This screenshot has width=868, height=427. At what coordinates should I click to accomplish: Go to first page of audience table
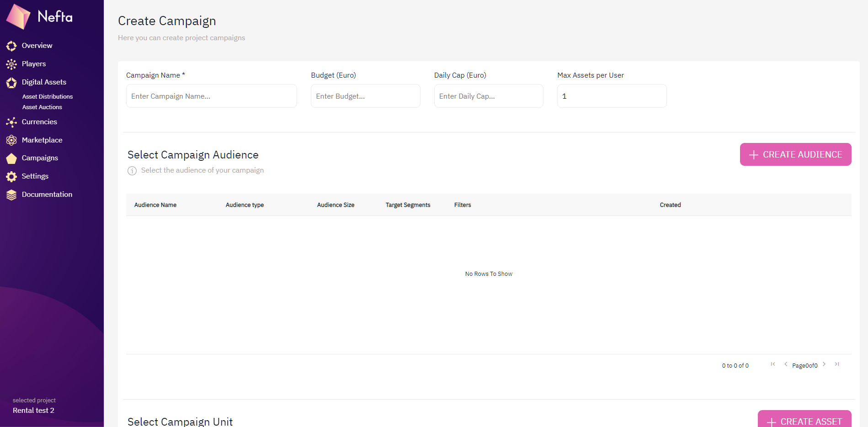click(773, 364)
